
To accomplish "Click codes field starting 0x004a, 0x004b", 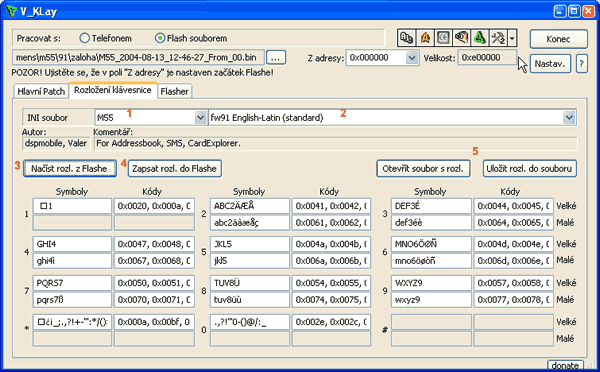I will pyautogui.click(x=331, y=244).
